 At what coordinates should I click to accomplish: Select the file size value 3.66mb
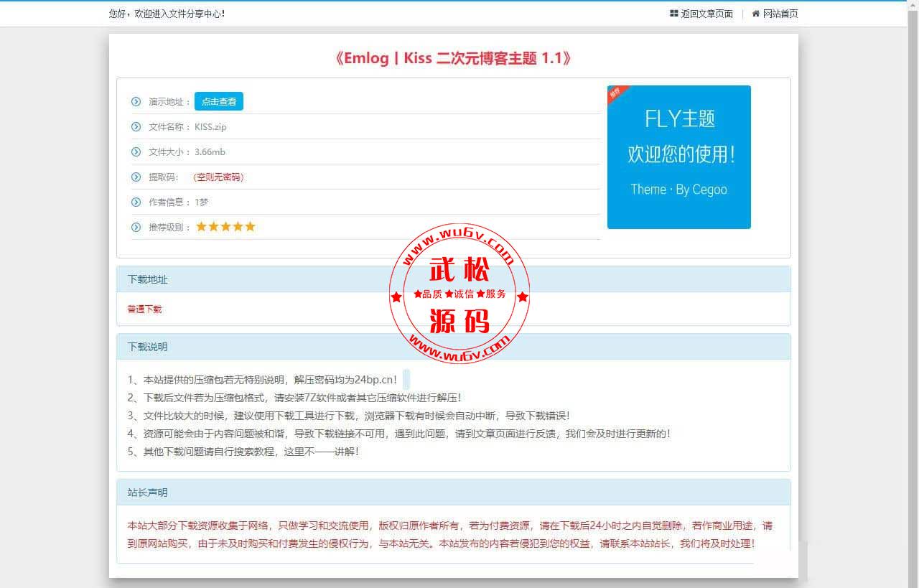pyautogui.click(x=210, y=152)
